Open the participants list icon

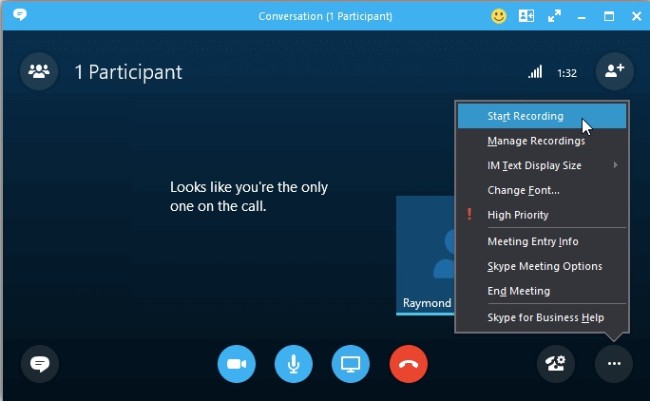pyautogui.click(x=39, y=72)
